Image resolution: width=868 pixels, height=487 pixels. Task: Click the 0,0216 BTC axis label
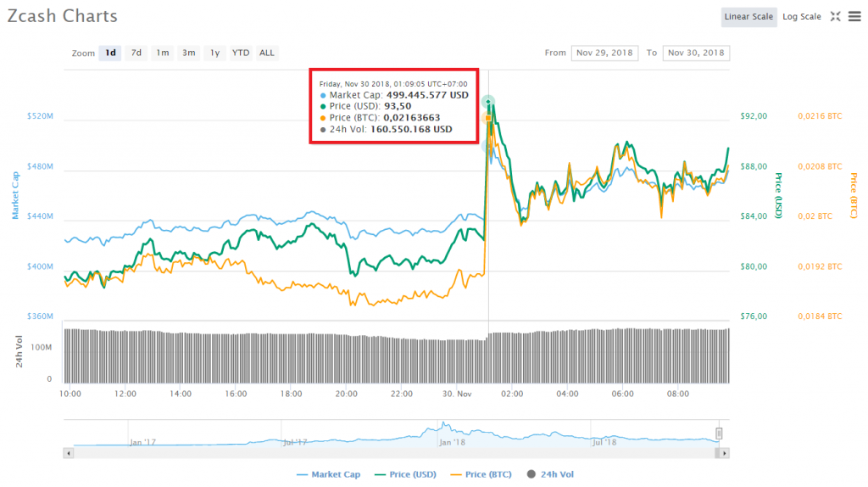click(x=820, y=115)
